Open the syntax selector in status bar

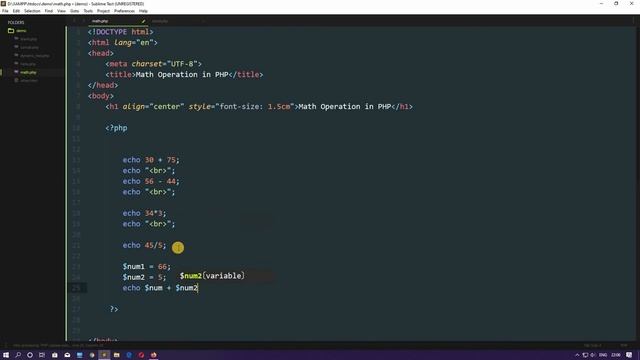624,345
